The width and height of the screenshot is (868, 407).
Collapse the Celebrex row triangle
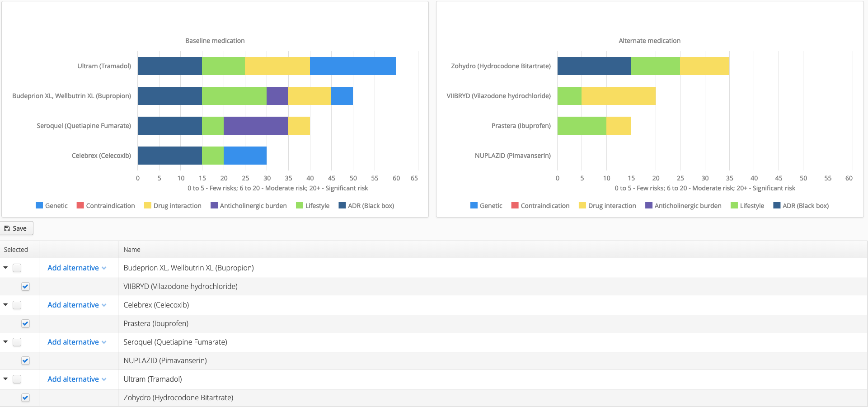click(x=5, y=305)
